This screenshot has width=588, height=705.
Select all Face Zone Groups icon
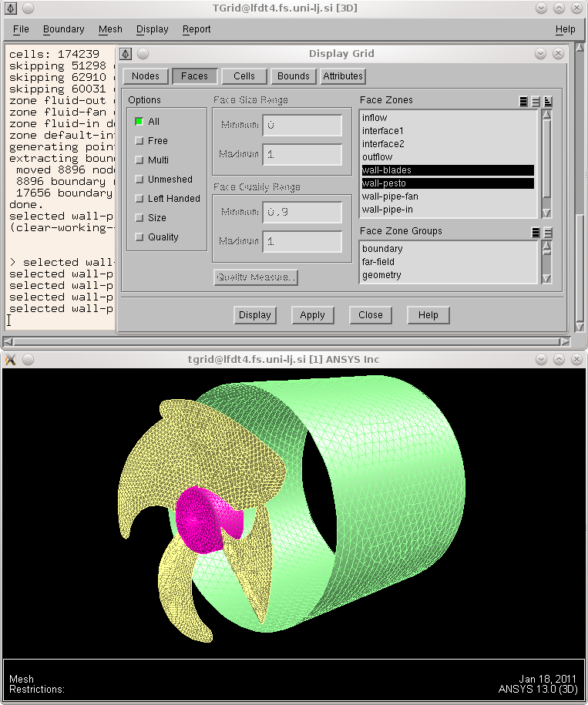[x=536, y=232]
